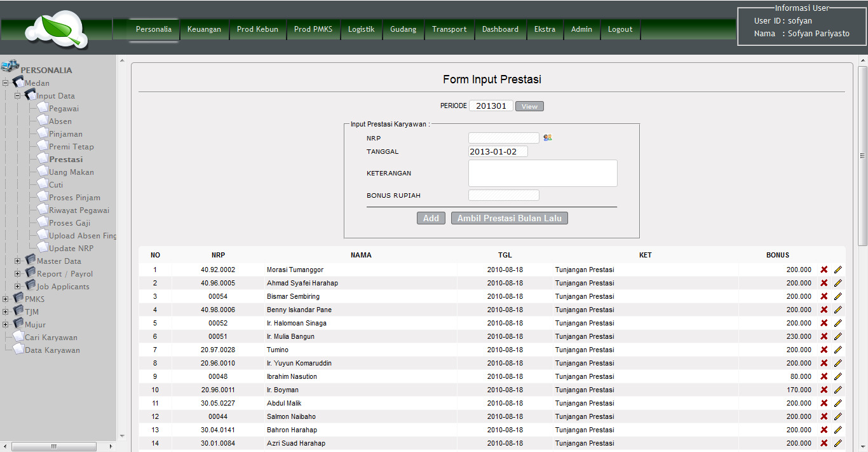Image resolution: width=868 pixels, height=452 pixels.
Task: Expand the PMKS tree node
Action: [6, 299]
